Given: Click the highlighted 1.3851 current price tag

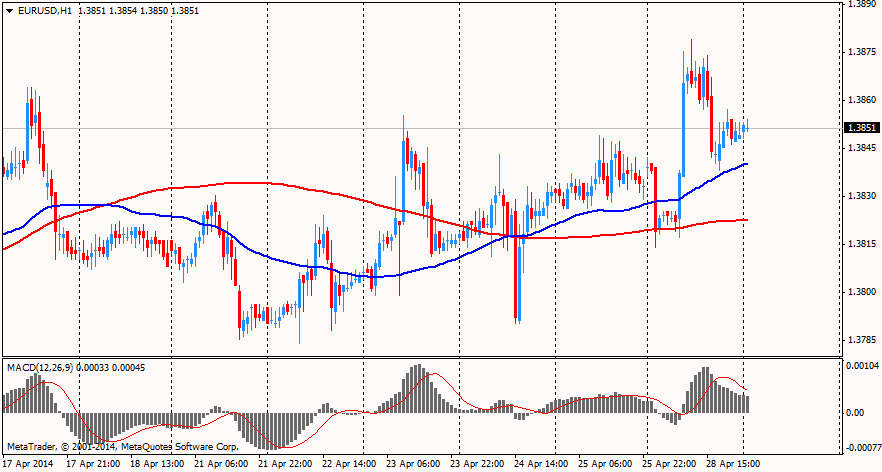Looking at the screenshot, I should pyautogui.click(x=861, y=128).
